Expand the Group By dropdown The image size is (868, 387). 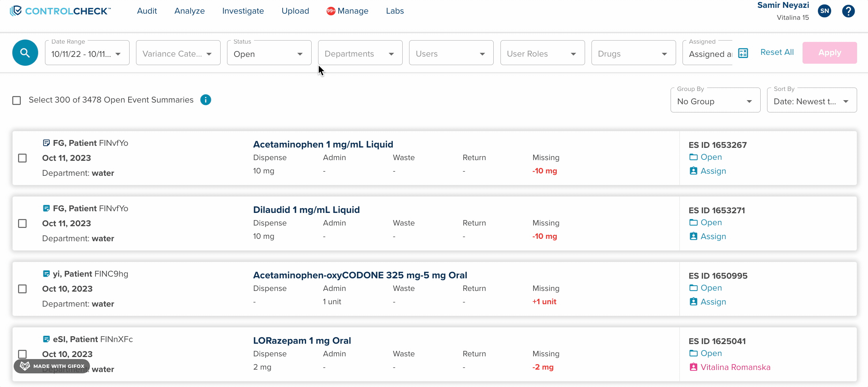[715, 102]
